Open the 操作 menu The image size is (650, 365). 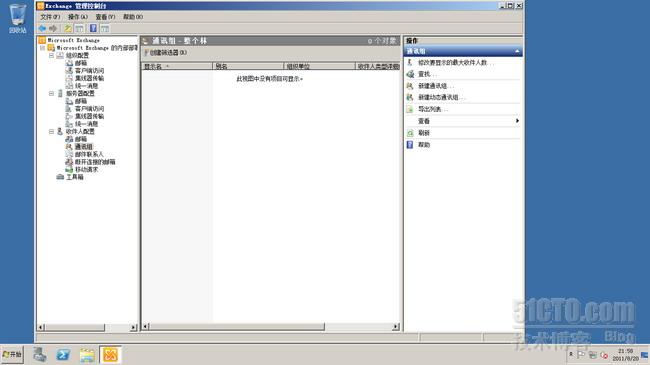(x=78, y=17)
